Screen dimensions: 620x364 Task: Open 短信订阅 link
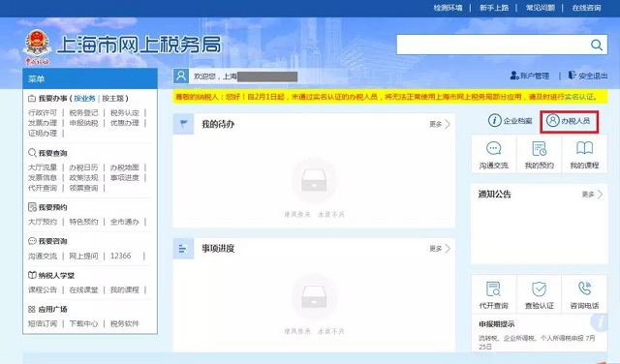[43, 323]
